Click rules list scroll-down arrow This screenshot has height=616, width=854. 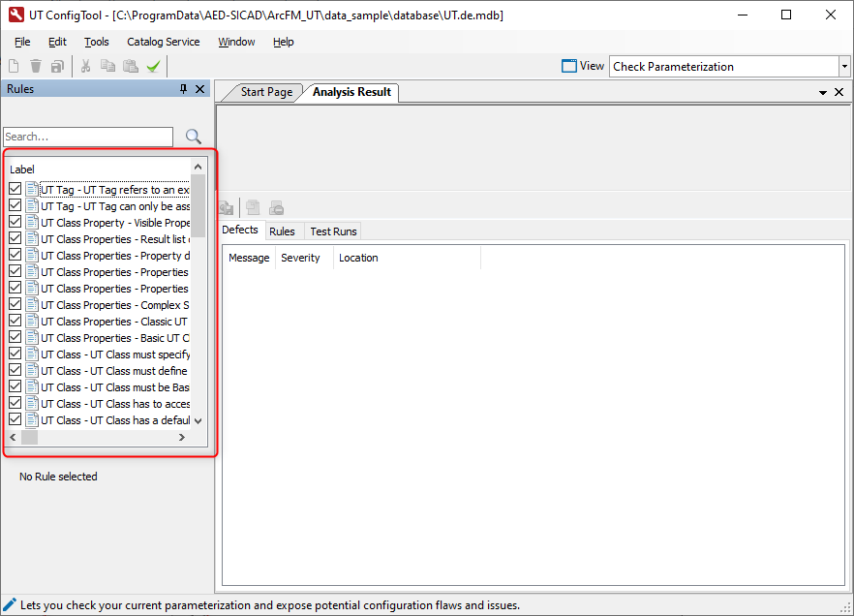(x=198, y=421)
